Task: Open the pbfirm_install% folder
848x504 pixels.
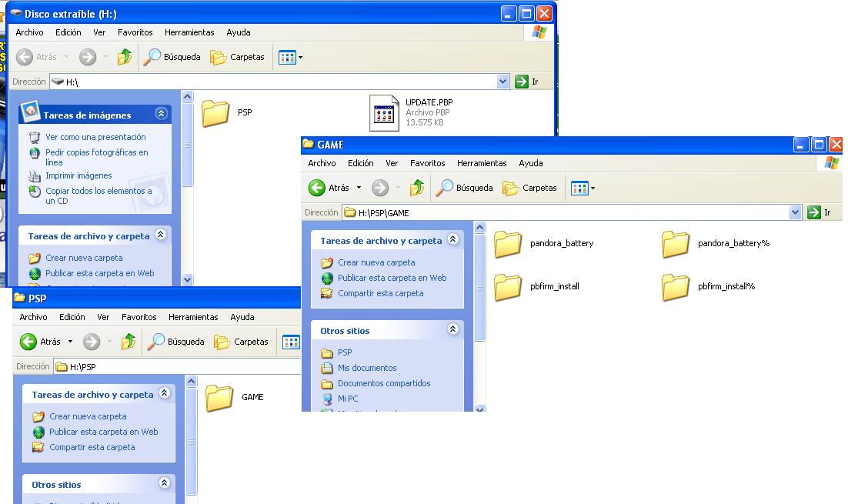Action: pos(676,286)
